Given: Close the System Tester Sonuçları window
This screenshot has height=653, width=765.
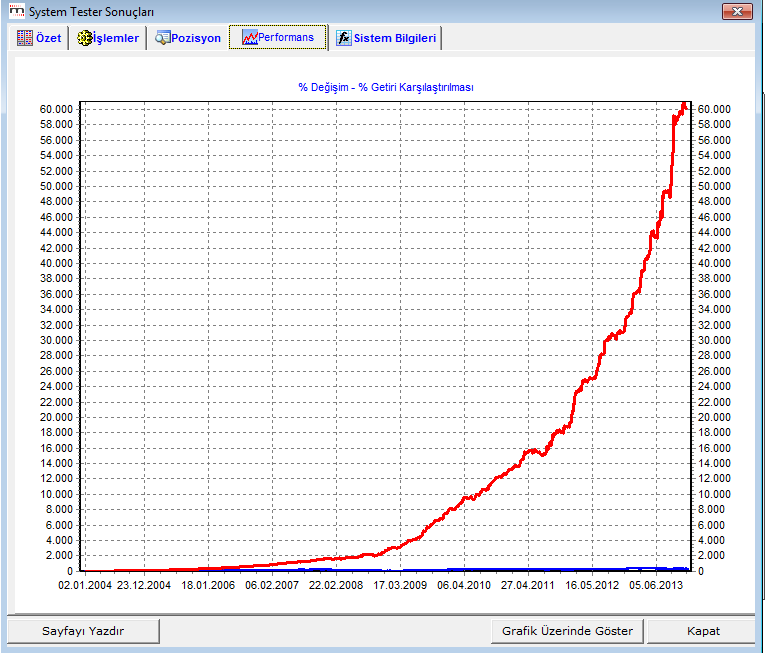Looking at the screenshot, I should click(x=737, y=11).
